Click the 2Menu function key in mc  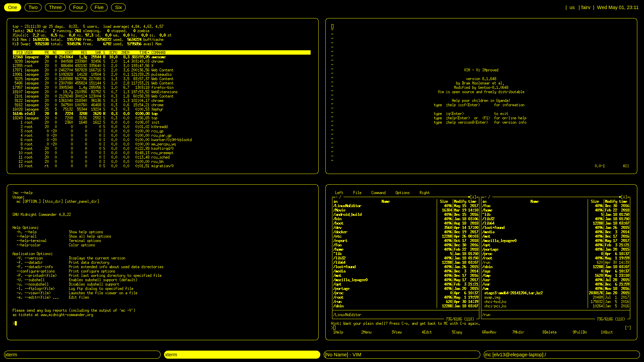pyautogui.click(x=366, y=332)
